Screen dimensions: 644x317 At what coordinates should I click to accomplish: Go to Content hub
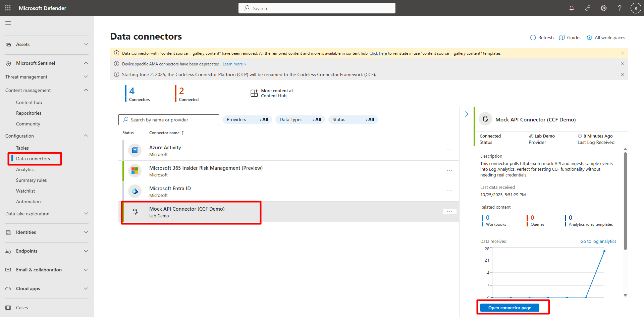[x=29, y=102]
